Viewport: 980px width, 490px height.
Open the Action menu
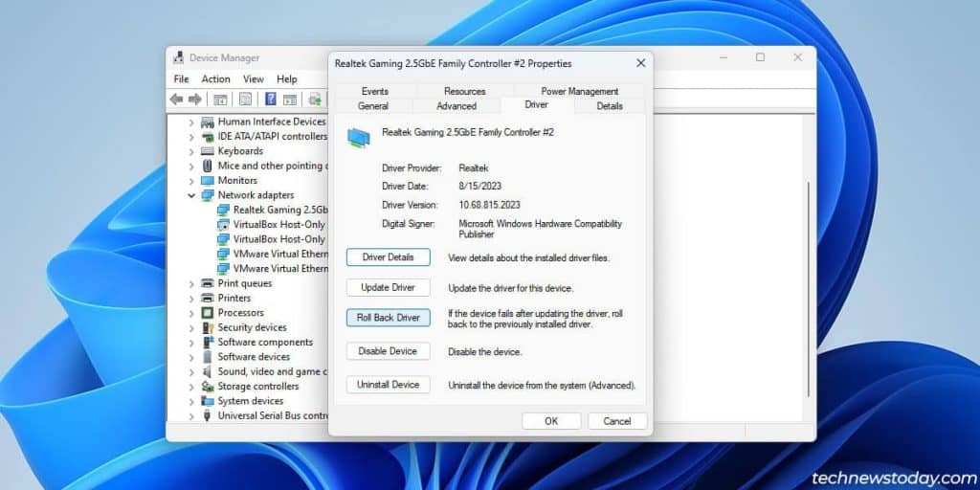click(x=215, y=79)
